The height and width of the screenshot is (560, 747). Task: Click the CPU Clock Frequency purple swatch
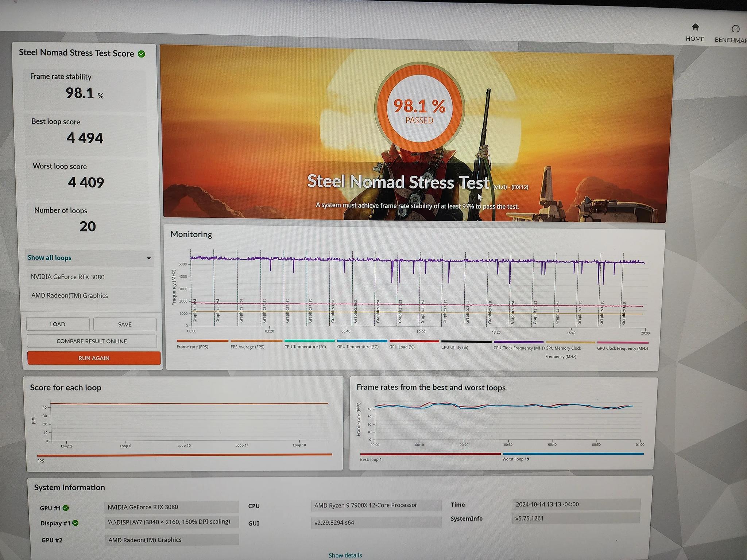(518, 342)
